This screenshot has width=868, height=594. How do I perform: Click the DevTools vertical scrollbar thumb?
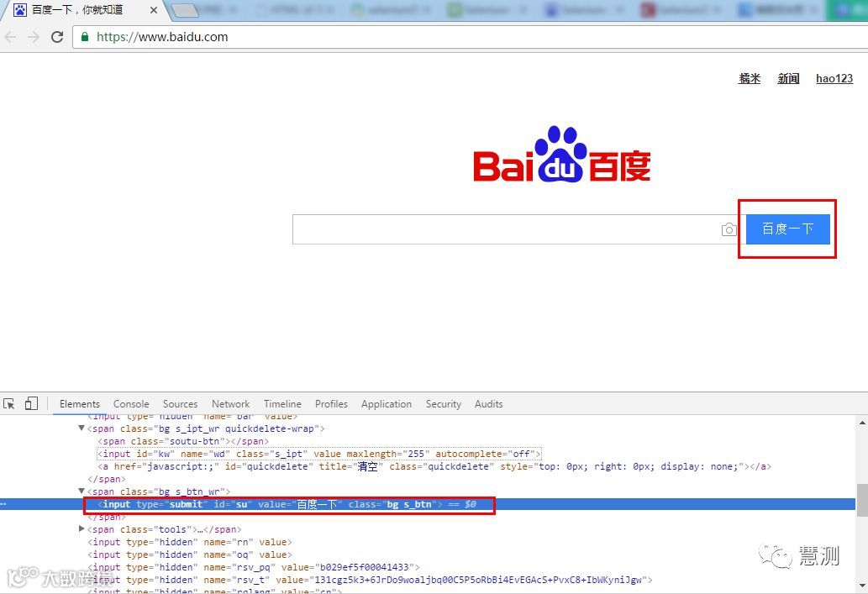point(862,500)
